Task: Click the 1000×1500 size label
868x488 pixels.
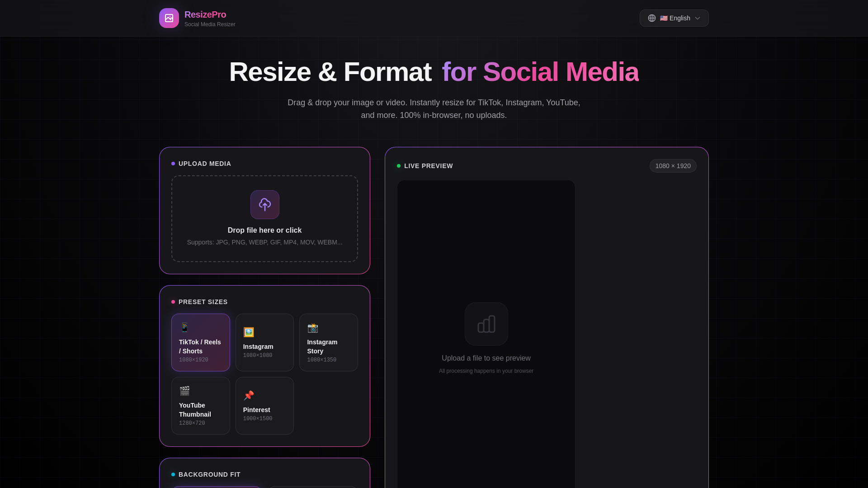Action: tap(258, 419)
